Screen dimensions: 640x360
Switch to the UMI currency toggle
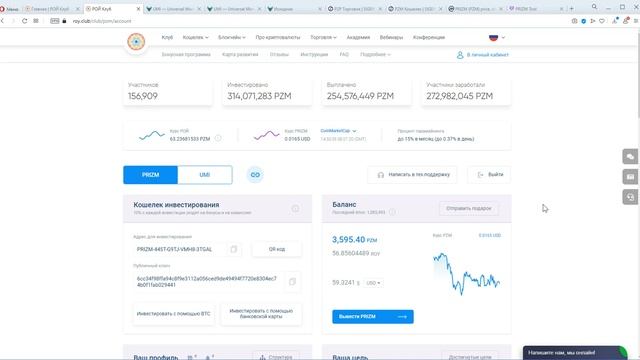click(x=205, y=175)
